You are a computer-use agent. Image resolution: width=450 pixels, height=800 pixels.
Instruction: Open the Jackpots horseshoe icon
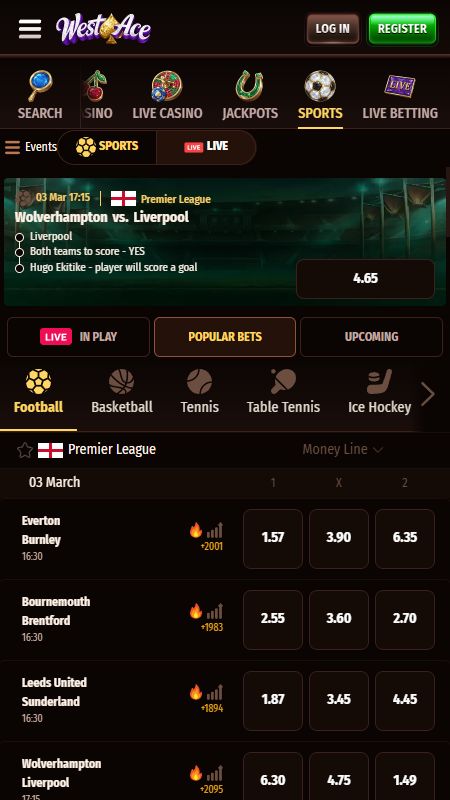[x=249, y=86]
